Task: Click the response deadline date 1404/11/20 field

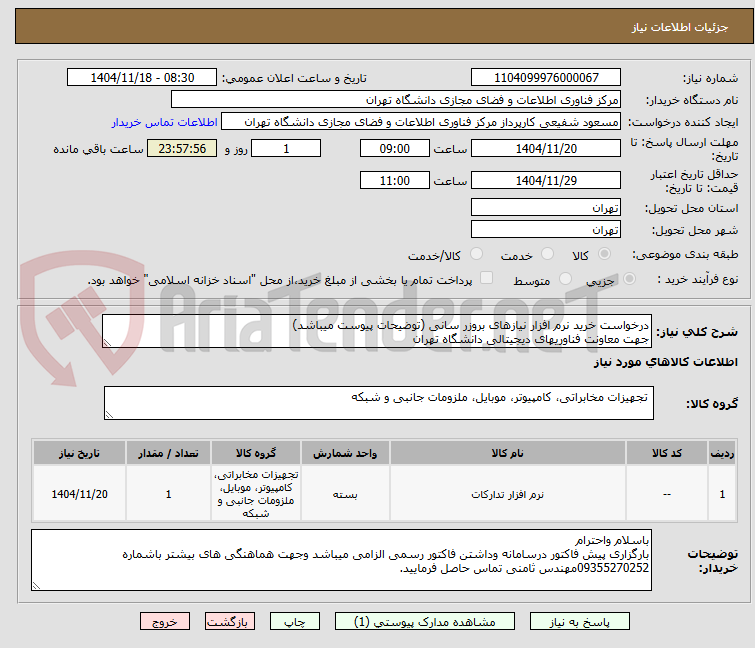Action: tap(546, 148)
